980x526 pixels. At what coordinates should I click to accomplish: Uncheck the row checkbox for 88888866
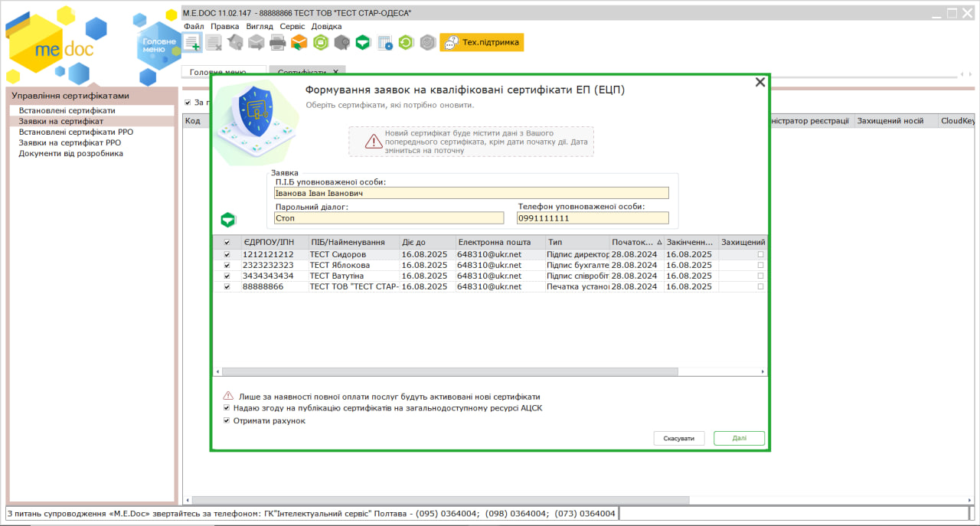[227, 286]
